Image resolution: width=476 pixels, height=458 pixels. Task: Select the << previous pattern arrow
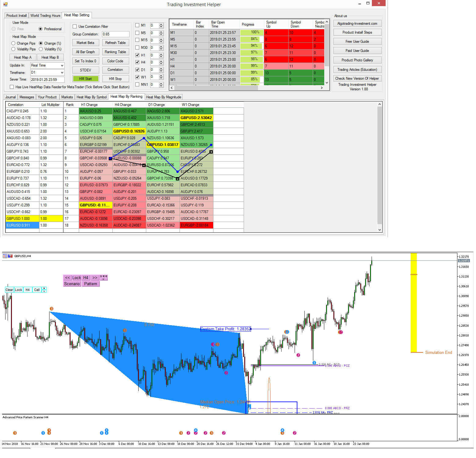pyautogui.click(x=67, y=278)
